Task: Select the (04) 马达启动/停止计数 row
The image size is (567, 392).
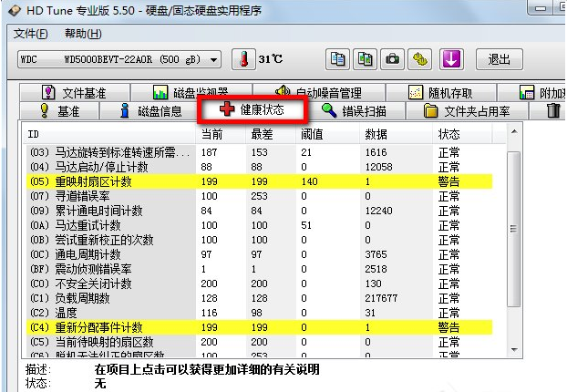Action: point(259,167)
